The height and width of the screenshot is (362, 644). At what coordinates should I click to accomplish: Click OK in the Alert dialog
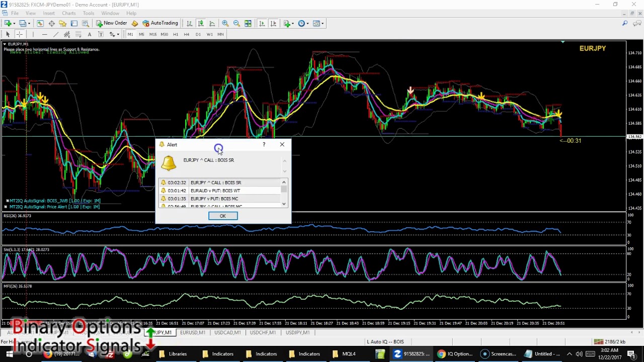(x=223, y=216)
